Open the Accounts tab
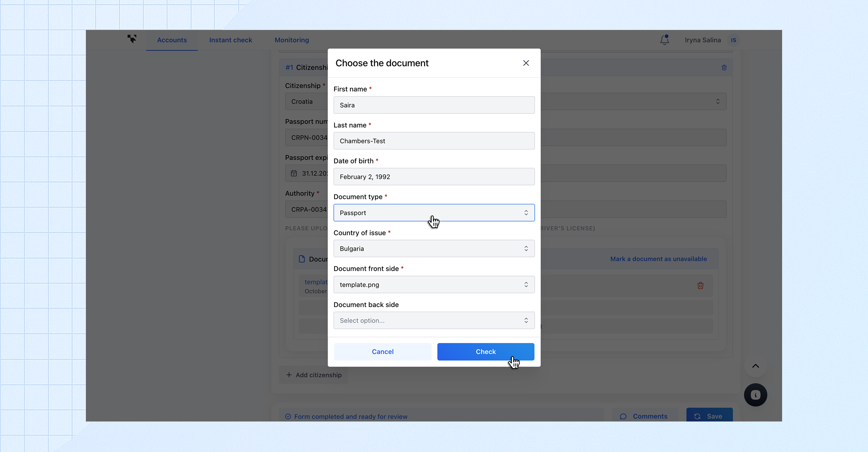Viewport: 868px width, 452px height. [x=172, y=40]
